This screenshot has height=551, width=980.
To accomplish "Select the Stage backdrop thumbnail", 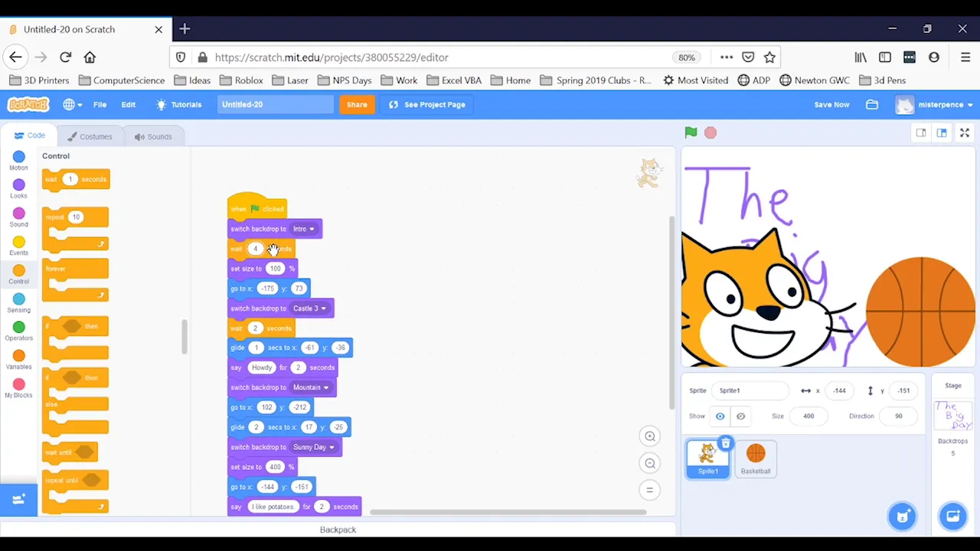I will click(952, 416).
